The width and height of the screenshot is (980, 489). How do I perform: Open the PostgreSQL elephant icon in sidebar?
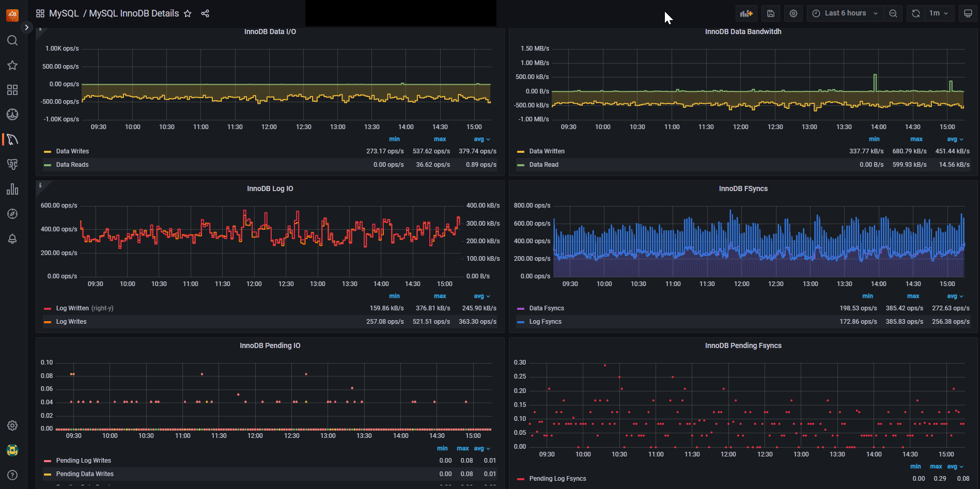point(12,164)
